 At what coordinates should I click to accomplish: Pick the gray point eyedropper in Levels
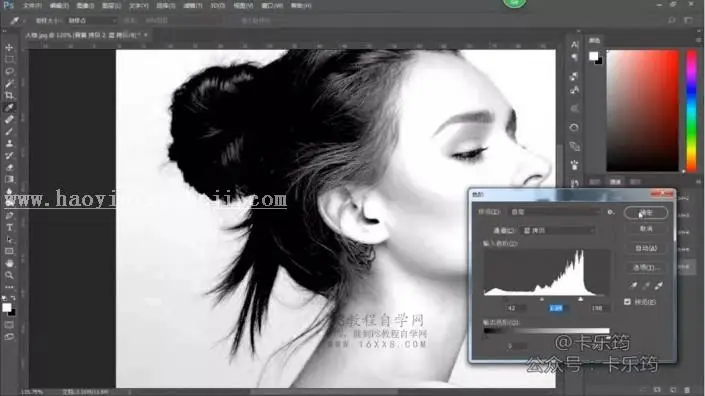click(x=646, y=285)
